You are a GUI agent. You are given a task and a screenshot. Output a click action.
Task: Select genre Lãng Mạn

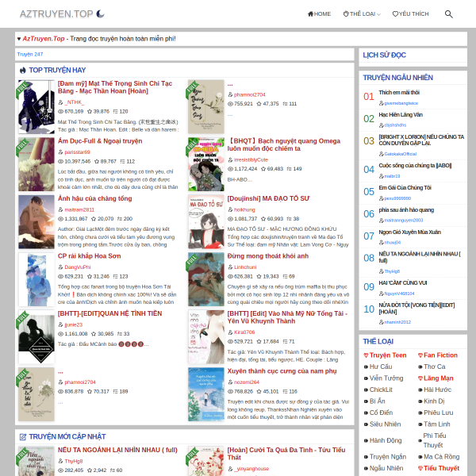[439, 378]
